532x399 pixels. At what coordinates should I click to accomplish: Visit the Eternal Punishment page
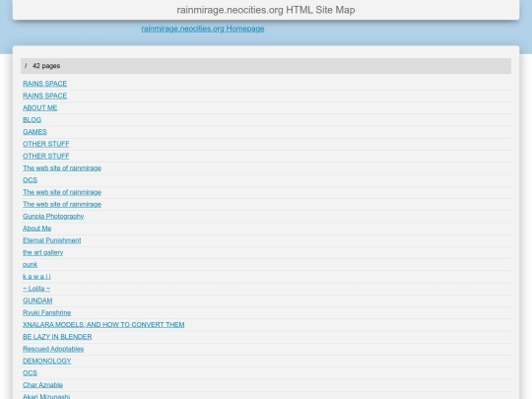coord(51,240)
